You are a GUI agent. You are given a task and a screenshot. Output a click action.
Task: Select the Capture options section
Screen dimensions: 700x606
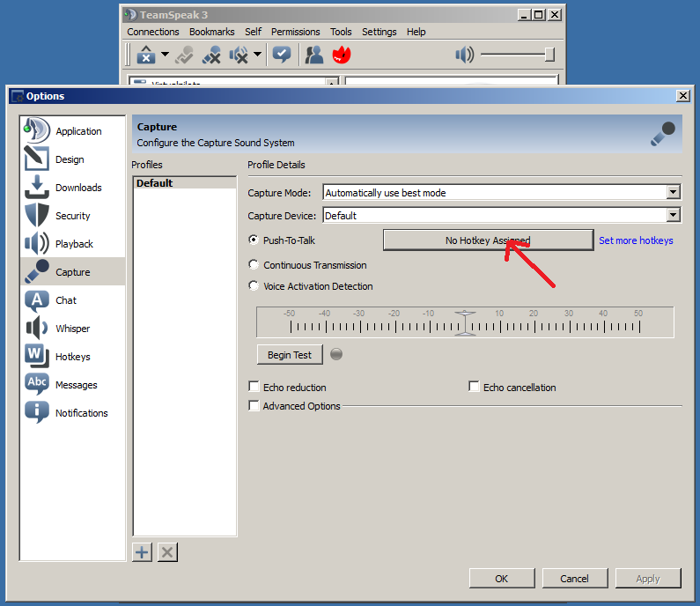pyautogui.click(x=72, y=271)
